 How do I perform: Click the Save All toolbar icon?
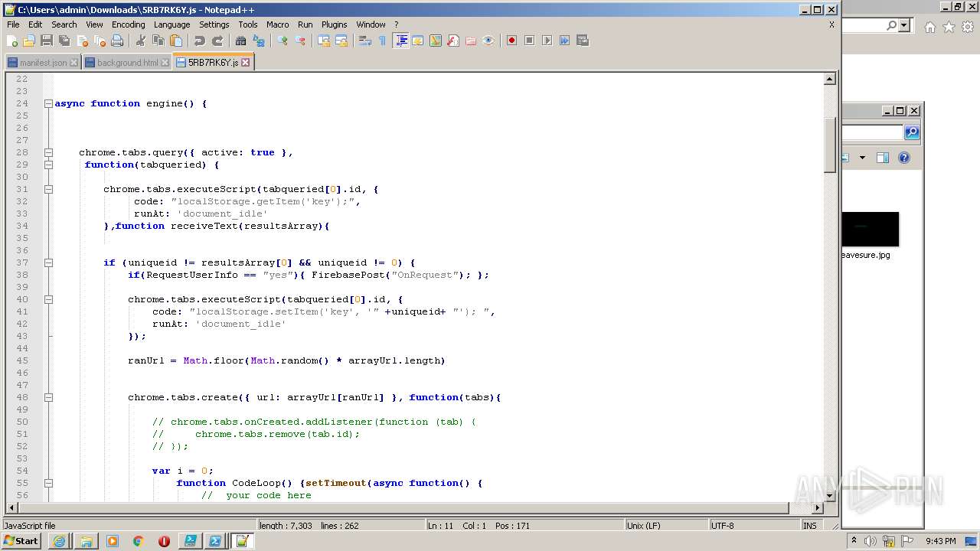click(x=64, y=41)
